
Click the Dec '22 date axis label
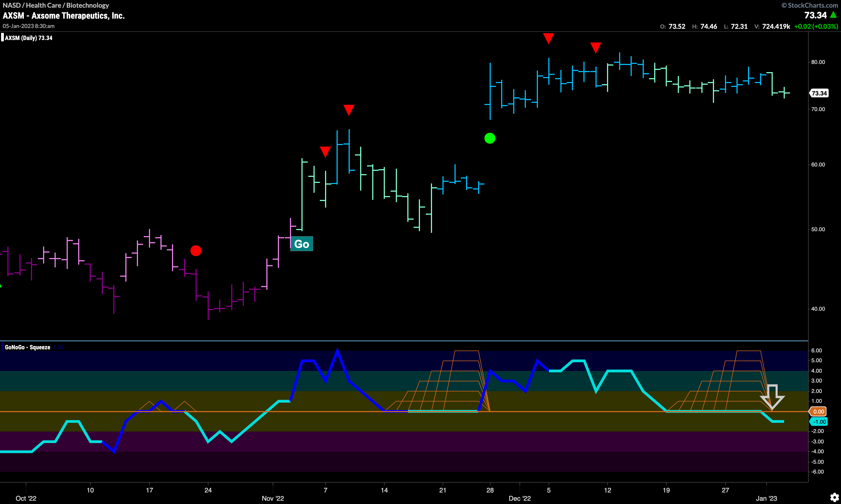[519, 498]
